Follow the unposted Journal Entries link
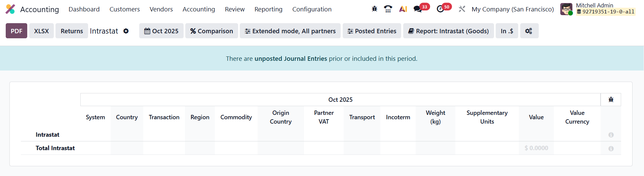This screenshot has height=176, width=644. coord(291,59)
